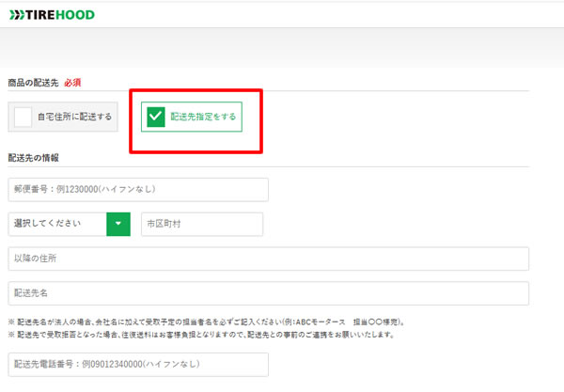Click the 商品の配送先 section heading
The width and height of the screenshot is (564, 392).
32,83
